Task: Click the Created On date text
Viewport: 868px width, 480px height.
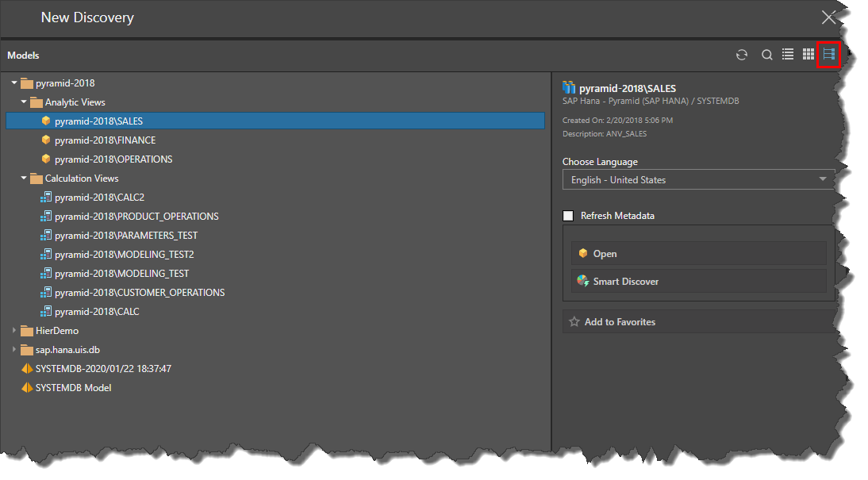Action: 618,120
